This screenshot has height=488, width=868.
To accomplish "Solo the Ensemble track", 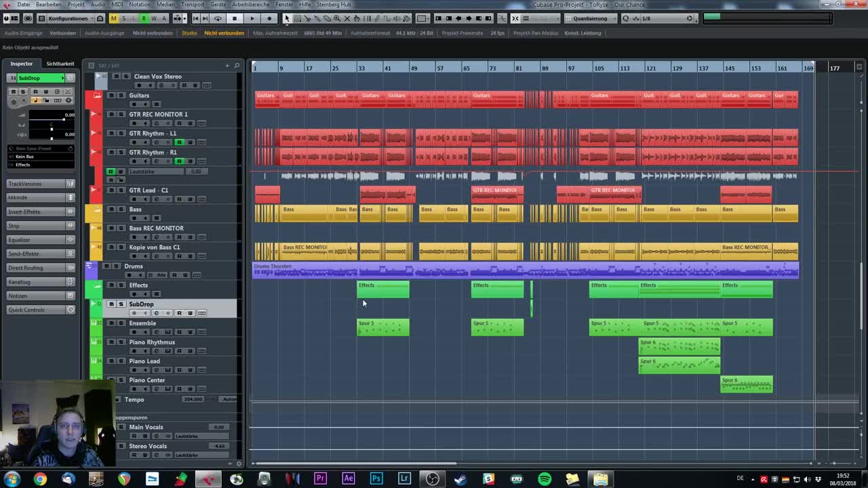I will pyautogui.click(x=121, y=323).
